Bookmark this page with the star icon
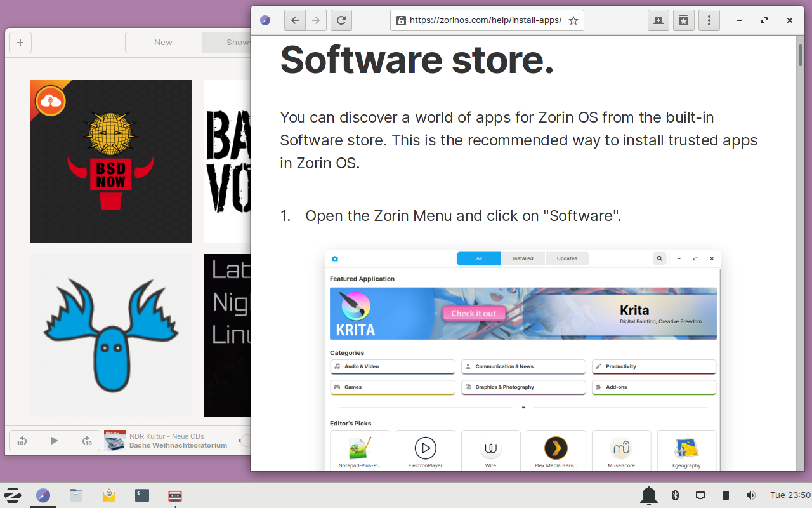The width and height of the screenshot is (812, 508). (x=573, y=20)
